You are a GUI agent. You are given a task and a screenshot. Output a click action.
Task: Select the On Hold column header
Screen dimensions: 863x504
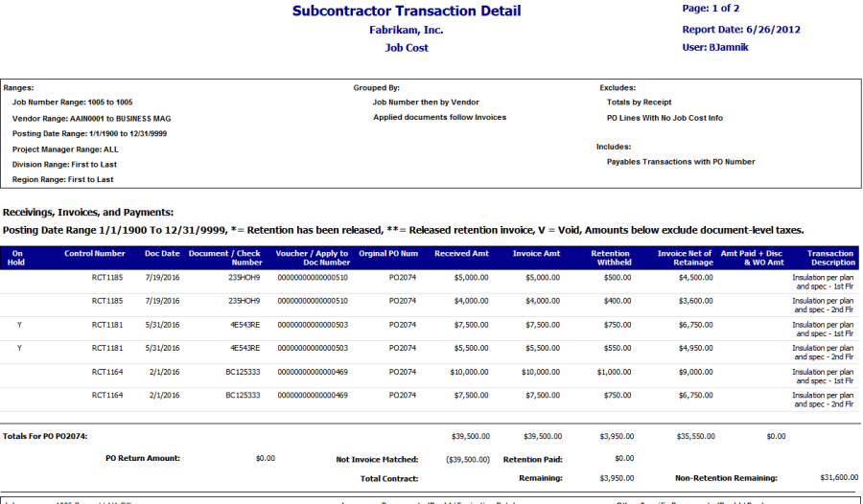17,258
